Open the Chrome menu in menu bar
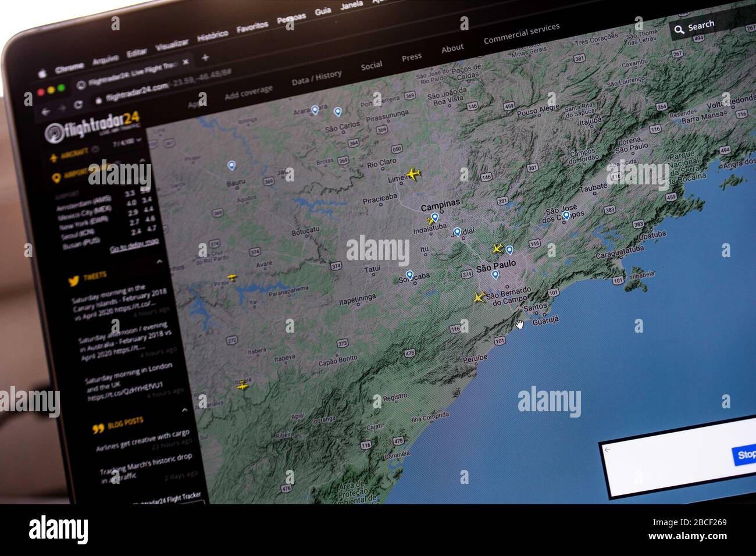Screen dimensions: 756x556 (69, 67)
